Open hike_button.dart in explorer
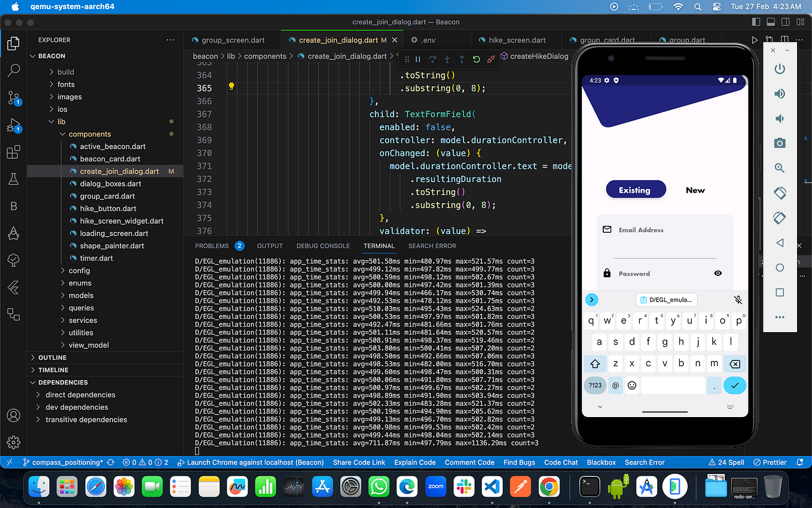The width and height of the screenshot is (812, 508). [x=108, y=209]
